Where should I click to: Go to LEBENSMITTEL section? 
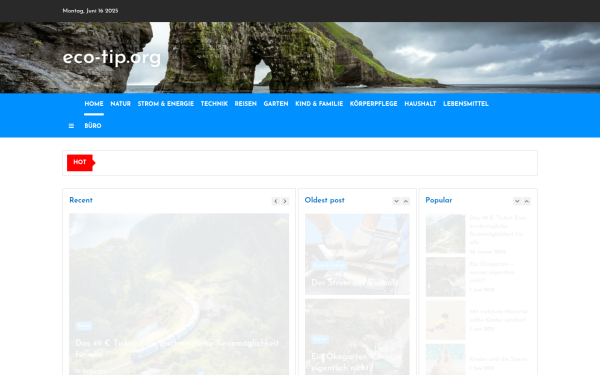click(466, 104)
